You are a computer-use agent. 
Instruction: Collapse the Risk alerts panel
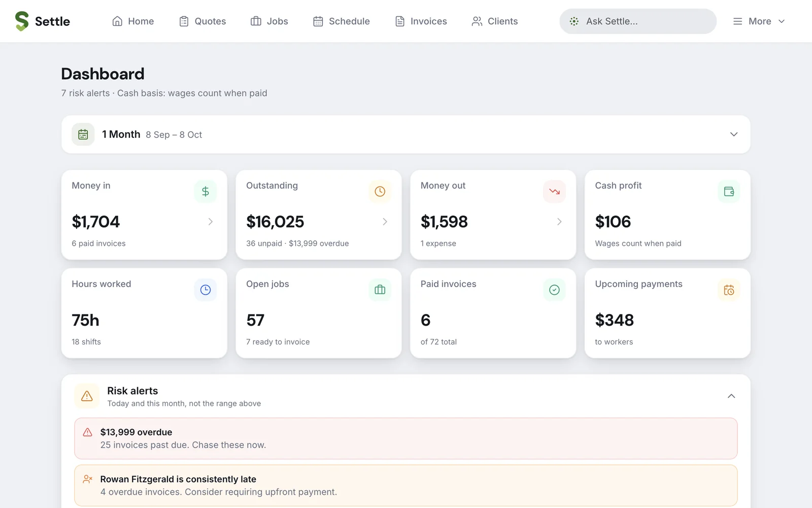pyautogui.click(x=731, y=396)
